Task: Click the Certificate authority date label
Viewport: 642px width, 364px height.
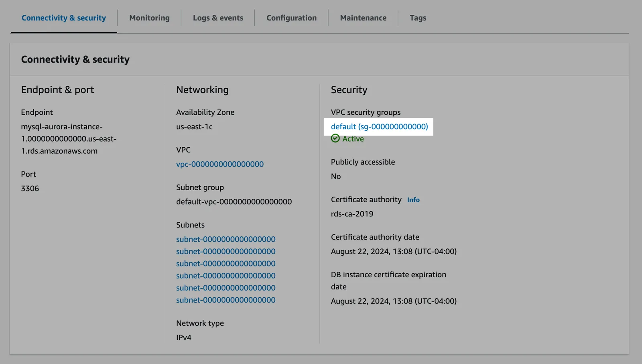Action: click(x=375, y=237)
